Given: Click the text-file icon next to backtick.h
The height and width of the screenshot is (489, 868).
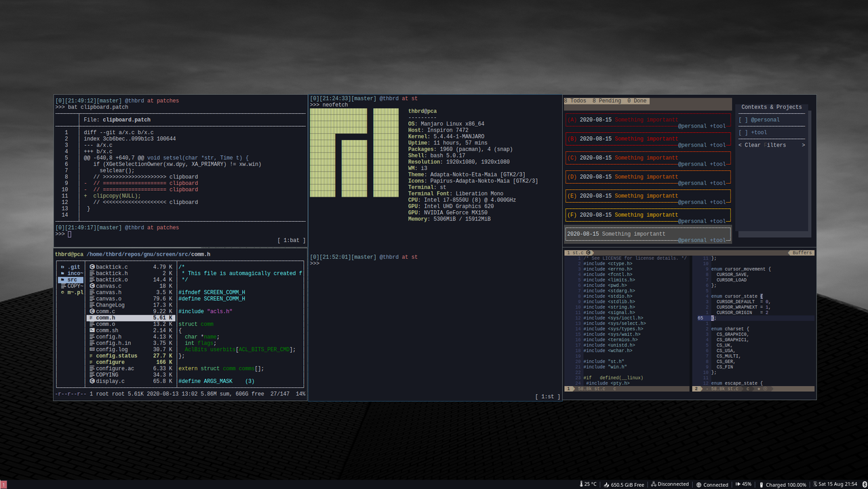Looking at the screenshot, I should [92, 273].
